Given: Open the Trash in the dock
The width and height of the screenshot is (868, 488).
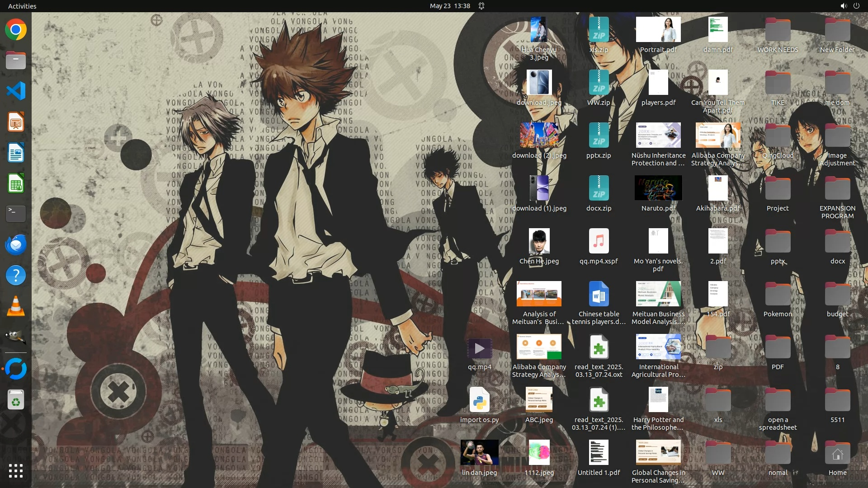Looking at the screenshot, I should (x=16, y=400).
